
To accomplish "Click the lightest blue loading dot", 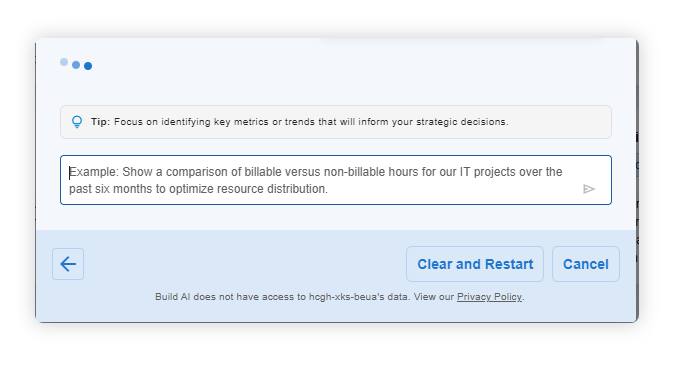I will click(64, 62).
